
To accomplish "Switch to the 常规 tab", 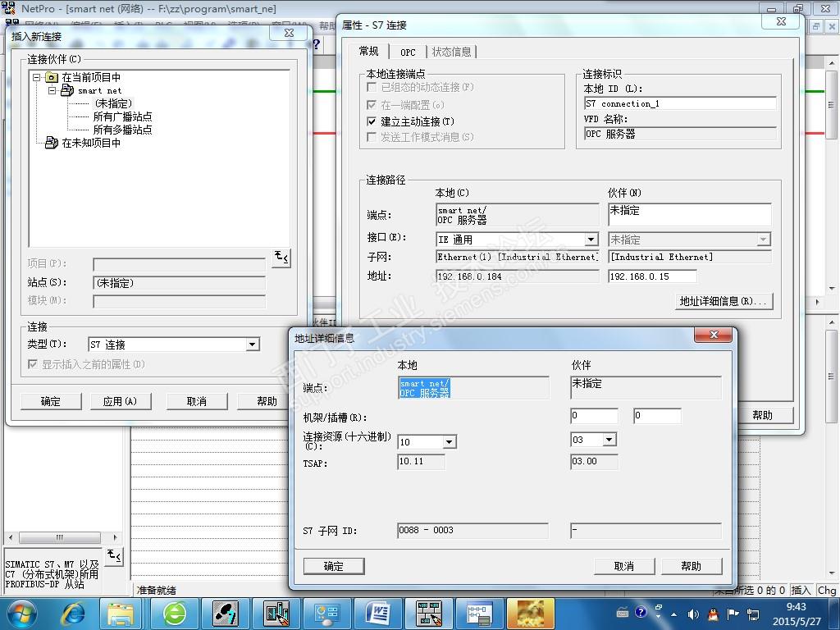I will point(368,51).
